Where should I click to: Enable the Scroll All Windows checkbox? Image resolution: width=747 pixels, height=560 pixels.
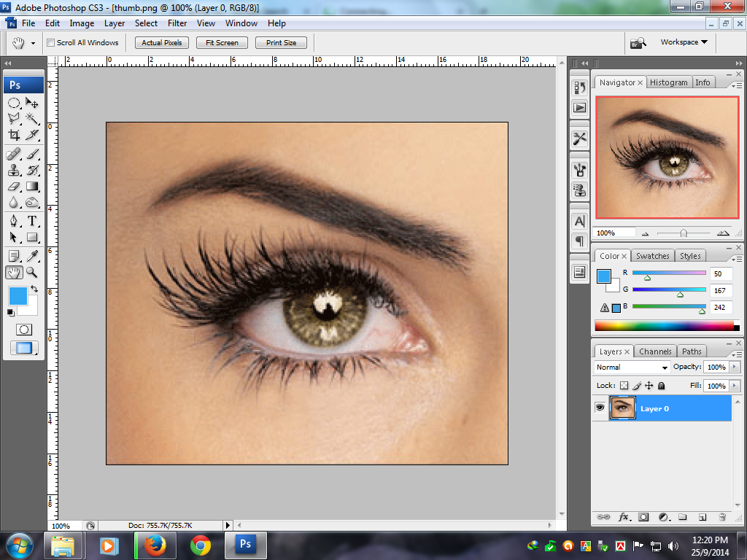coord(51,43)
